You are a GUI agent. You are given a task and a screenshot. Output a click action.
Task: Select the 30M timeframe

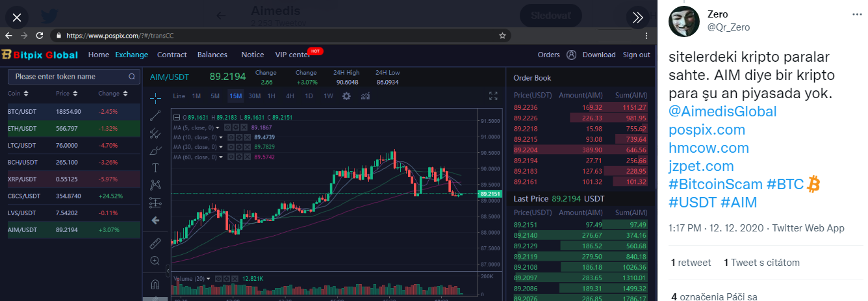pyautogui.click(x=254, y=96)
